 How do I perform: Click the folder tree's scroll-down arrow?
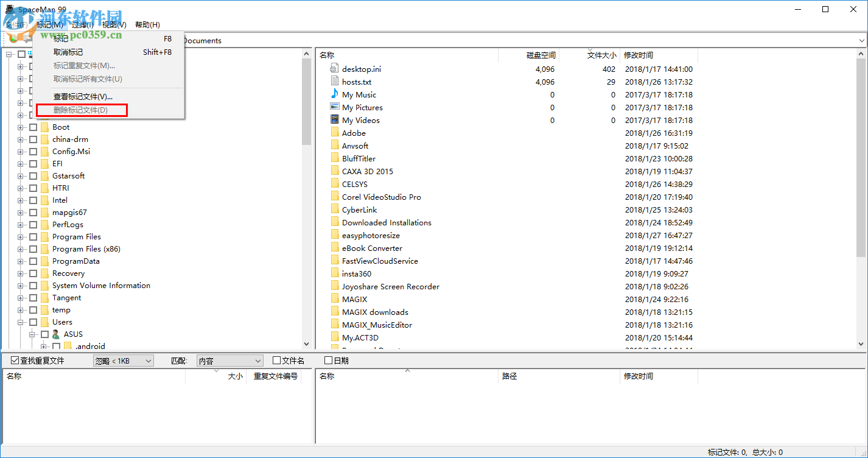pyautogui.click(x=306, y=344)
